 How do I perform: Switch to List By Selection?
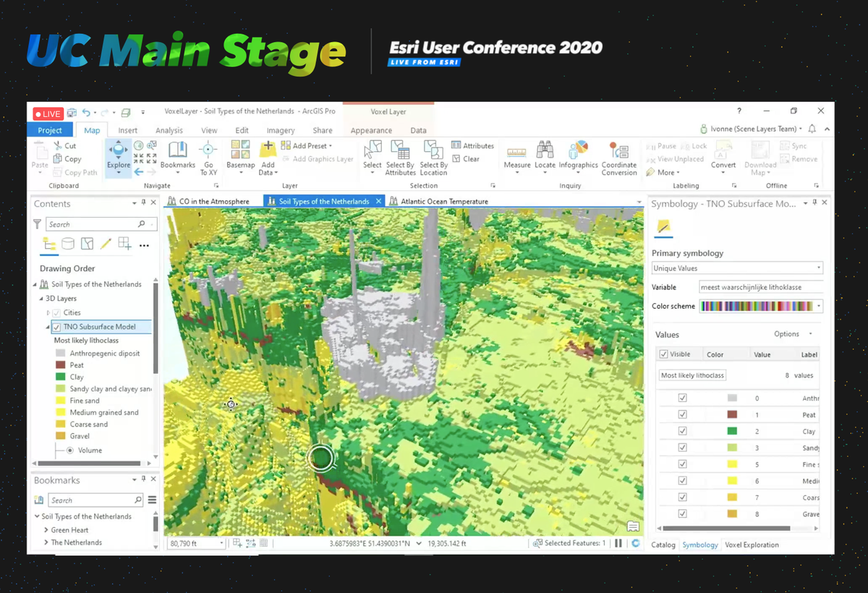[x=88, y=244]
